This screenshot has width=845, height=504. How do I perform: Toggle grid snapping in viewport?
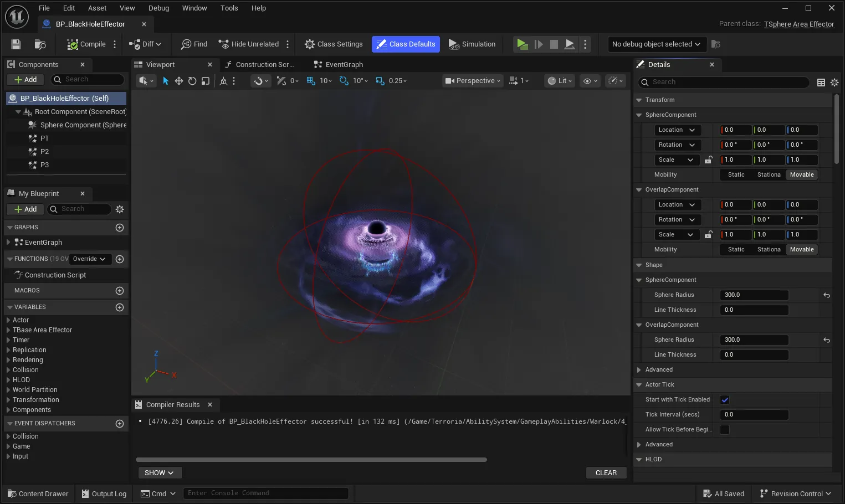[x=310, y=81]
